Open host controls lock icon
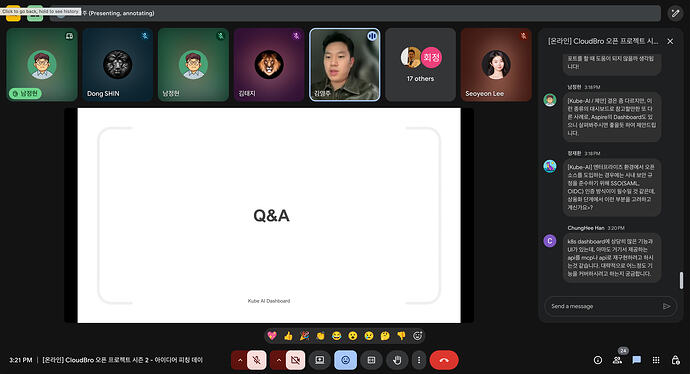The height and width of the screenshot is (374, 690). click(x=675, y=360)
